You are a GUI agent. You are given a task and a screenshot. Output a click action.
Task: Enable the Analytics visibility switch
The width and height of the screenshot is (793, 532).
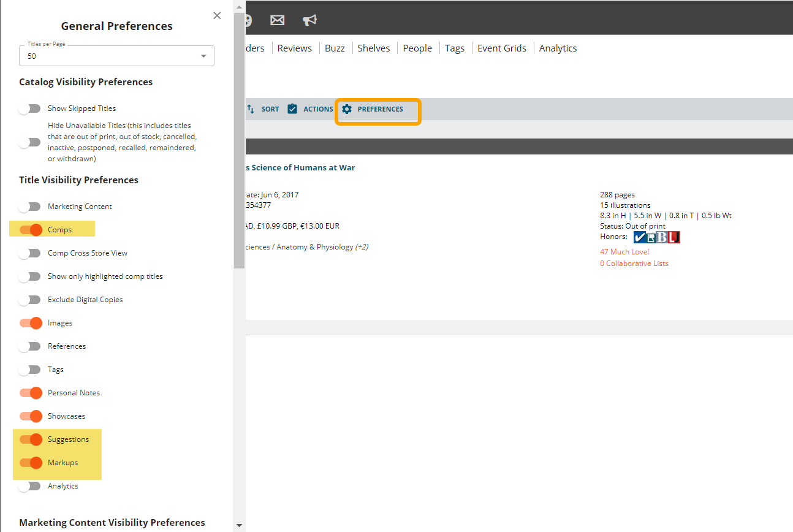tap(29, 486)
